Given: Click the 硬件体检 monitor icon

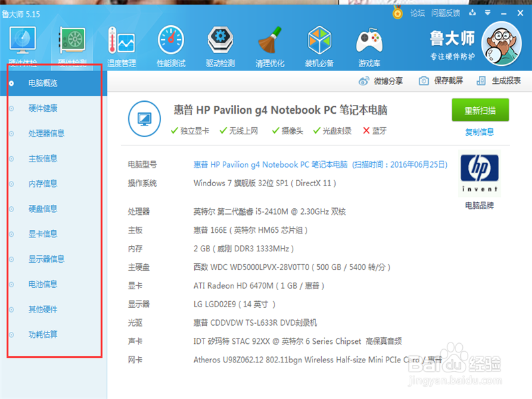Looking at the screenshot, I should pos(23,41).
